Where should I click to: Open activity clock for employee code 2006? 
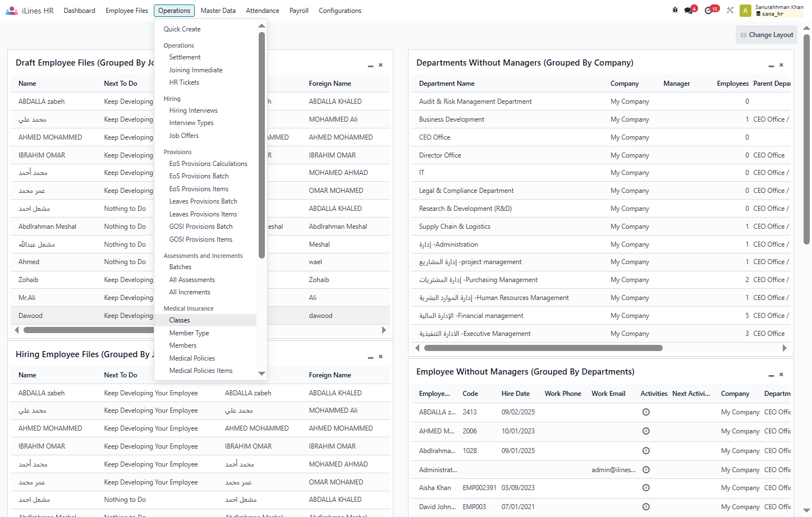[646, 431]
